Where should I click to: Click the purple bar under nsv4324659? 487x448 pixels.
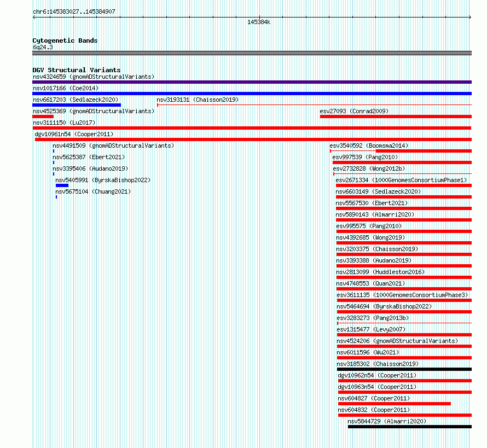[x=252, y=82]
